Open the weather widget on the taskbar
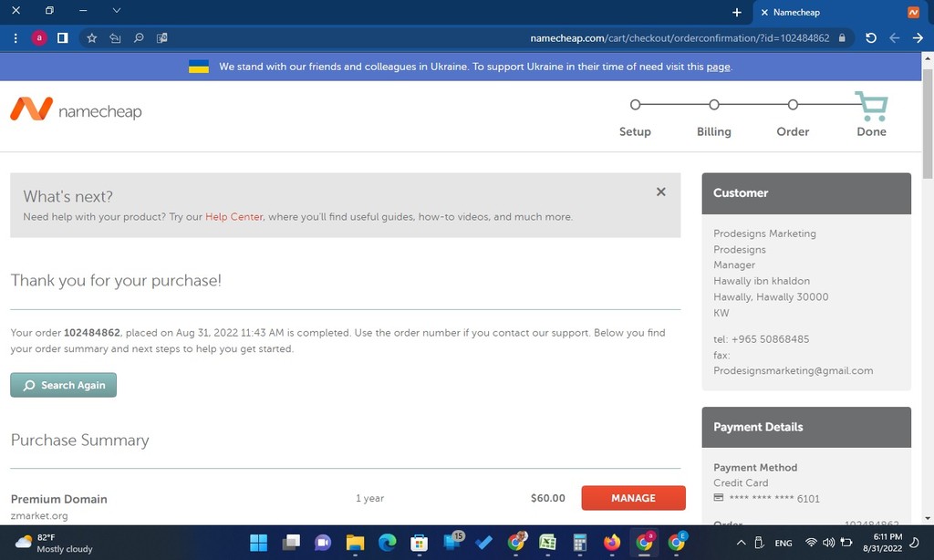Screen dimensions: 934x560 point(54,543)
